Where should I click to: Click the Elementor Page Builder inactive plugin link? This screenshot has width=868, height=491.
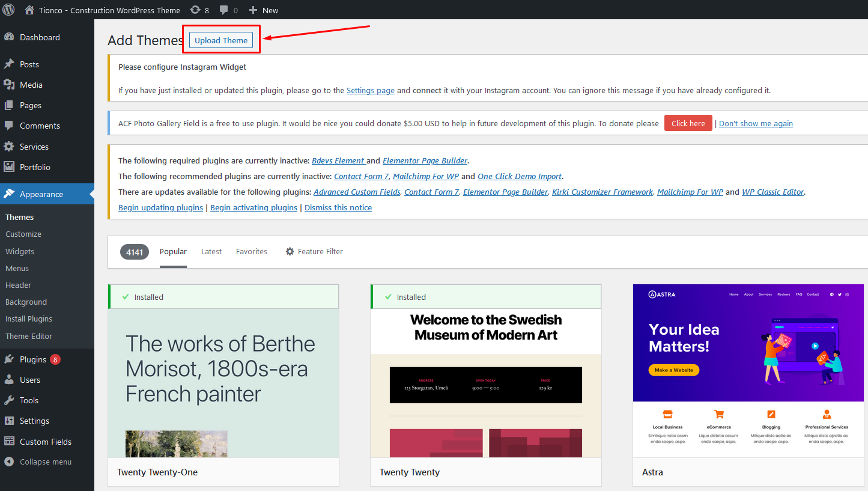(x=425, y=160)
